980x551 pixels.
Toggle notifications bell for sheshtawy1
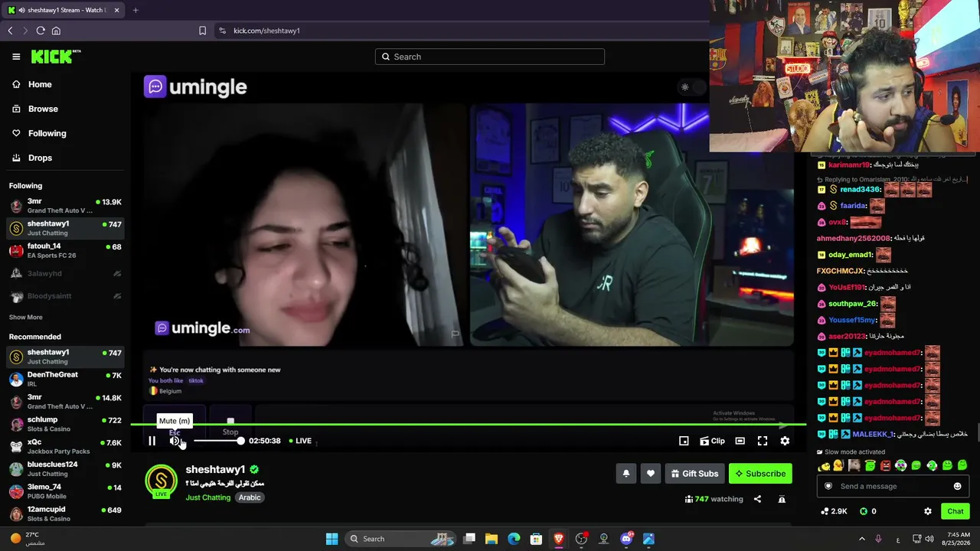pyautogui.click(x=626, y=474)
